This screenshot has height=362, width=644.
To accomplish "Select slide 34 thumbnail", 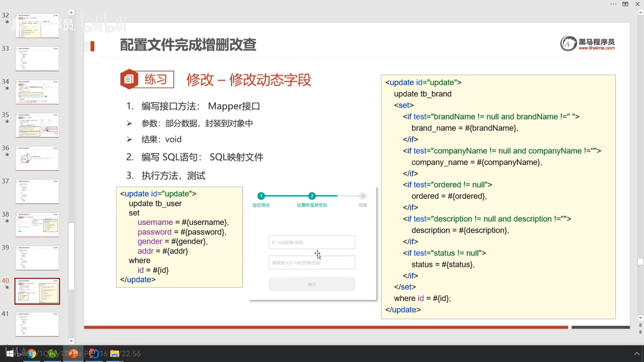I will coord(37,92).
